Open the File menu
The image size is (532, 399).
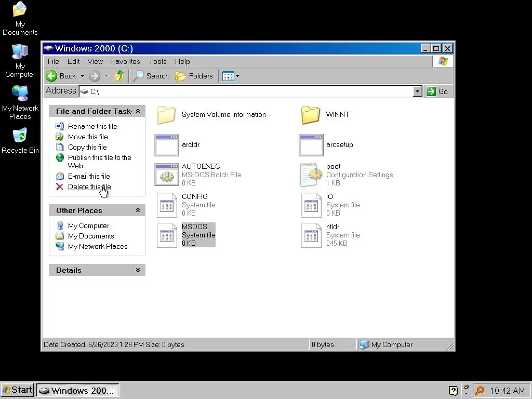point(54,61)
